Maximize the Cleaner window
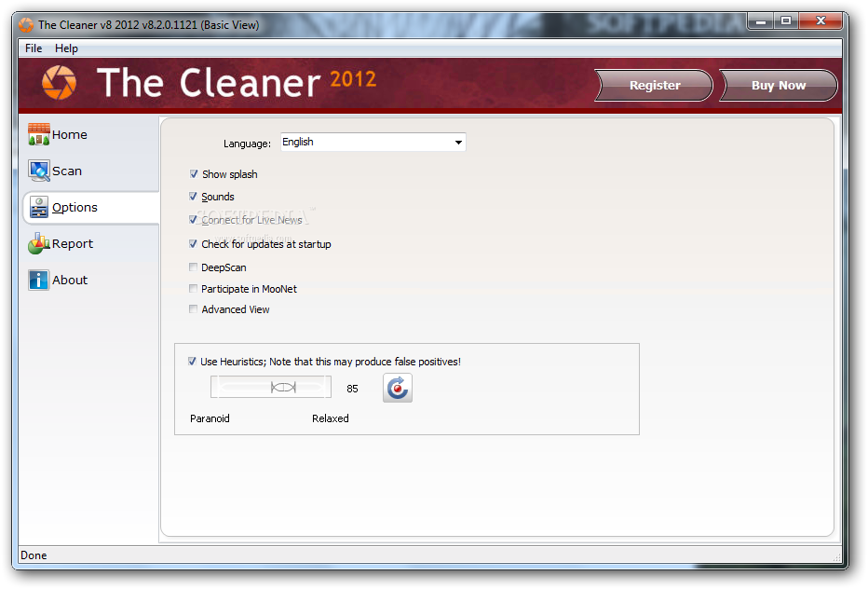Viewport: 868px width, 589px height. click(x=785, y=21)
